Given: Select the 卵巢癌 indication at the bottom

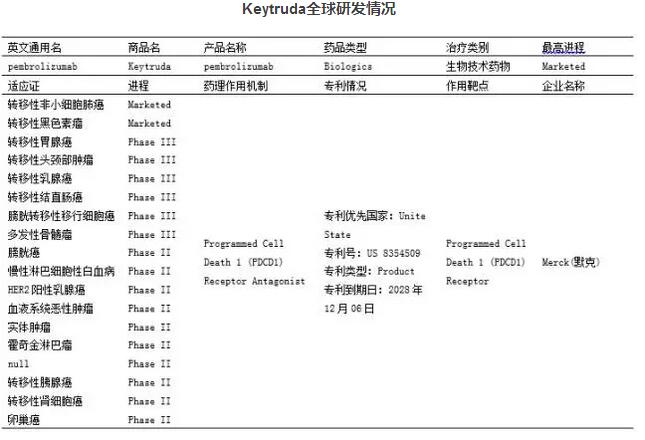Looking at the screenshot, I should [x=23, y=420].
